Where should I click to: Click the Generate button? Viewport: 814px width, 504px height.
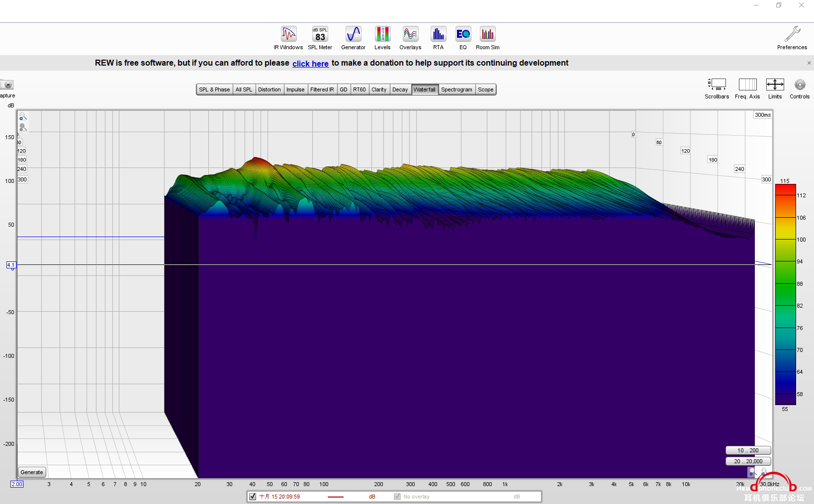[x=32, y=472]
